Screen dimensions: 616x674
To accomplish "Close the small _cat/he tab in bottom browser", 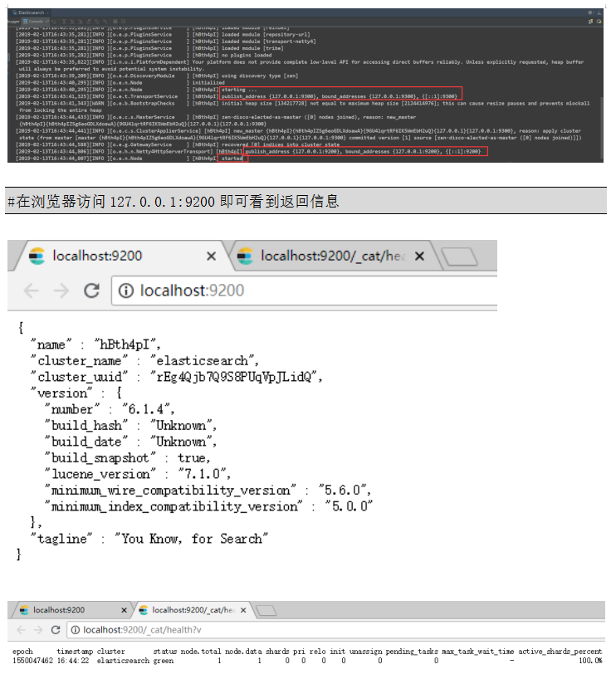I will point(243,610).
